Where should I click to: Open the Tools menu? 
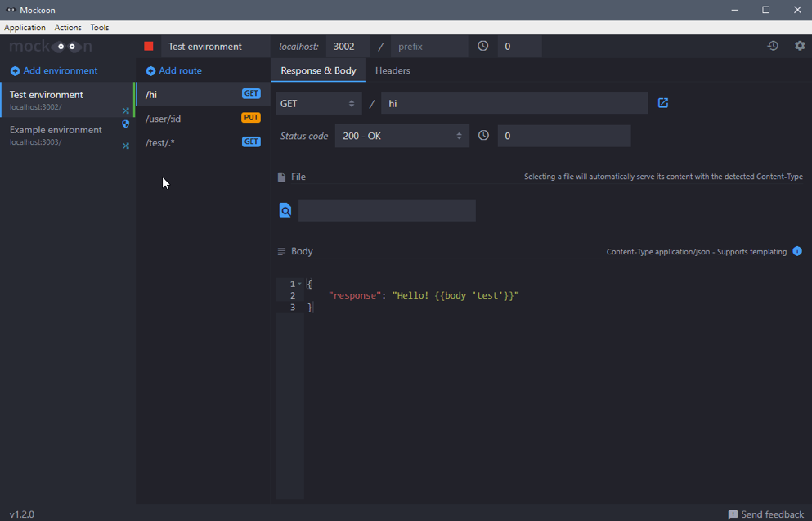100,28
